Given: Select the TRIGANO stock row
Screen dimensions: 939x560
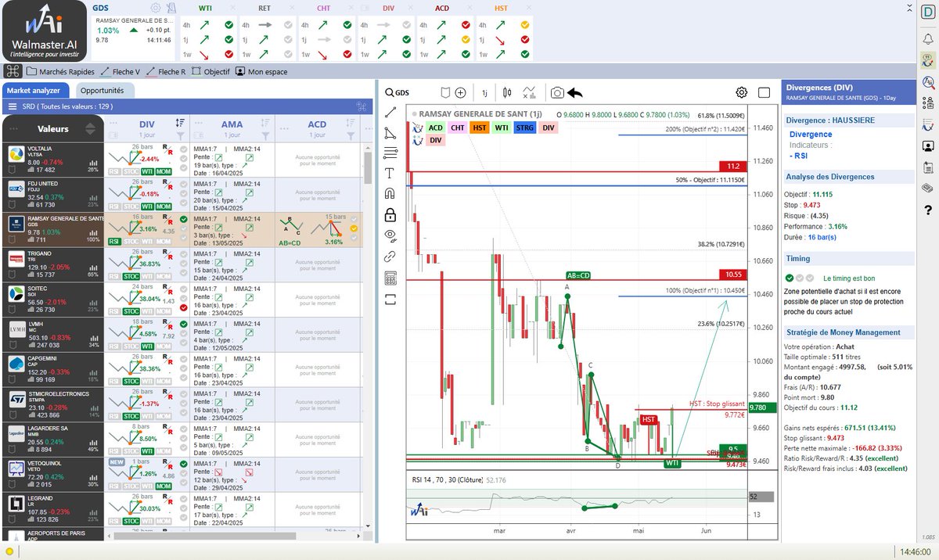Looking at the screenshot, I should coord(52,264).
